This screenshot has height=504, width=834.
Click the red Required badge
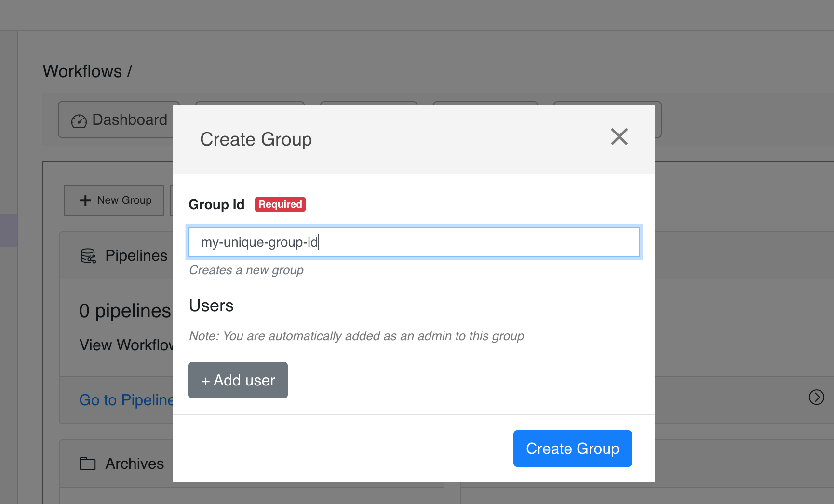click(x=280, y=204)
